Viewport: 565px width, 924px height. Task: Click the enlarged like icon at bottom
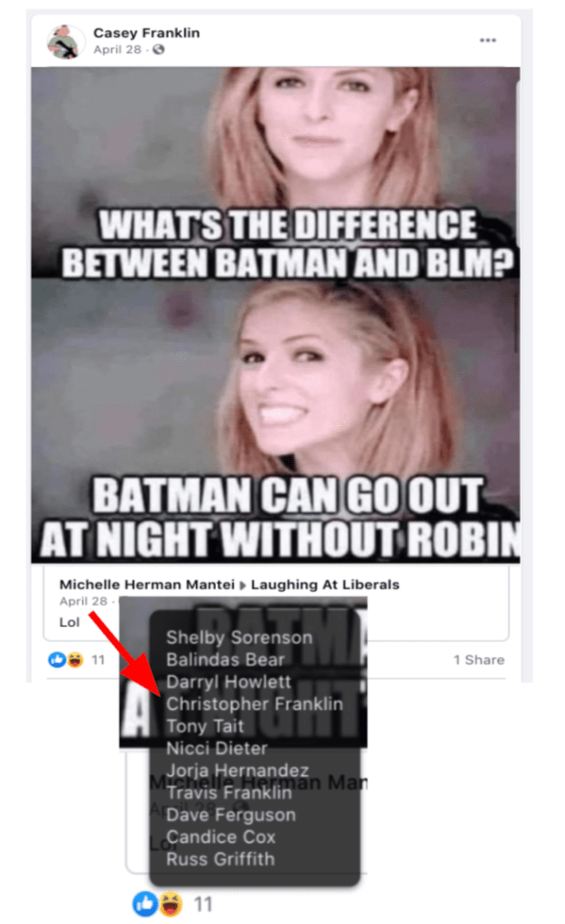[x=144, y=902]
